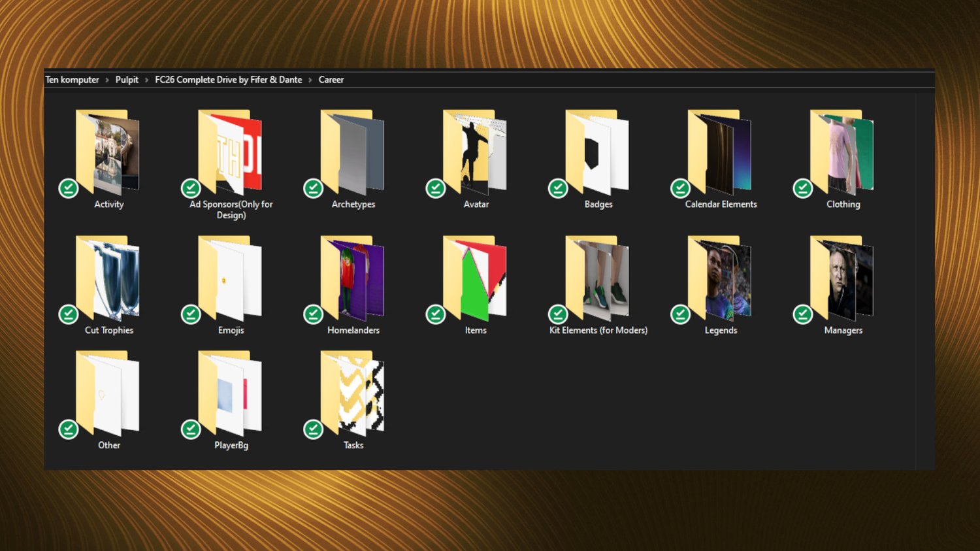
Task: Click the sync checkmark on PlayerBg folder
Action: [x=191, y=429]
